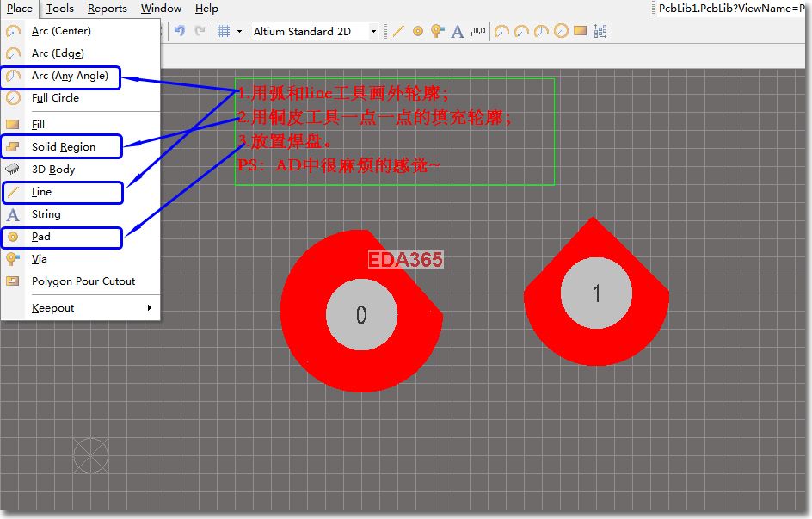Image resolution: width=812 pixels, height=519 pixels.
Task: Select Arc by Center toolbar icon
Action: (501, 32)
